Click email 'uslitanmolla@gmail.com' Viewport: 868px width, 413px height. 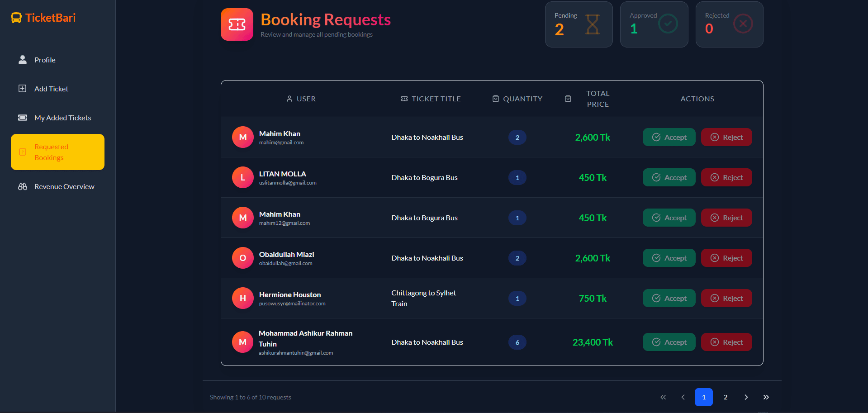point(288,183)
